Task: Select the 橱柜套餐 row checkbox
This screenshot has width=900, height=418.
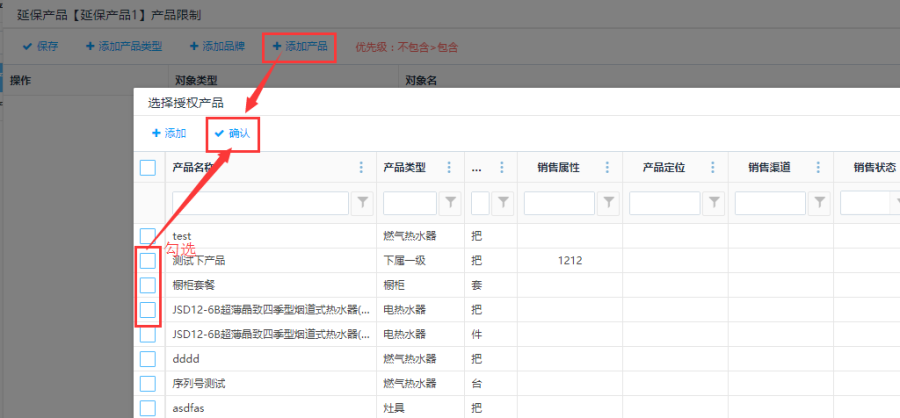Action: point(148,285)
